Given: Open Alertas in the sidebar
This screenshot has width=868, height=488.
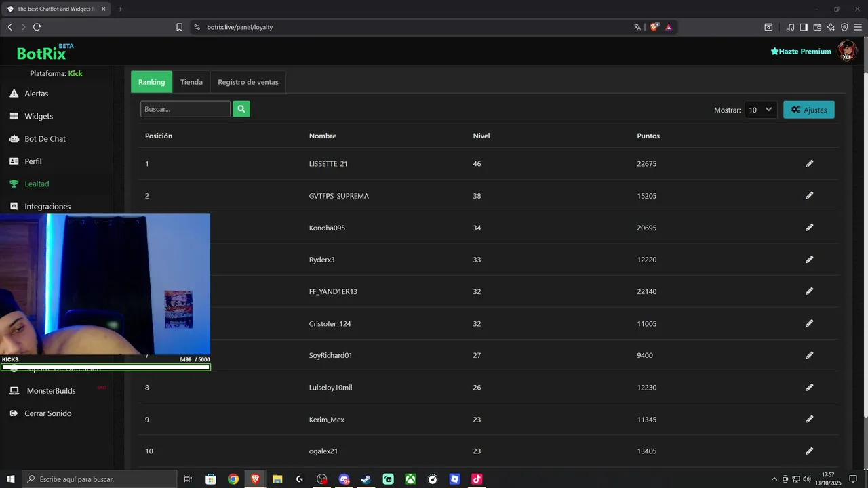Looking at the screenshot, I should [37, 94].
